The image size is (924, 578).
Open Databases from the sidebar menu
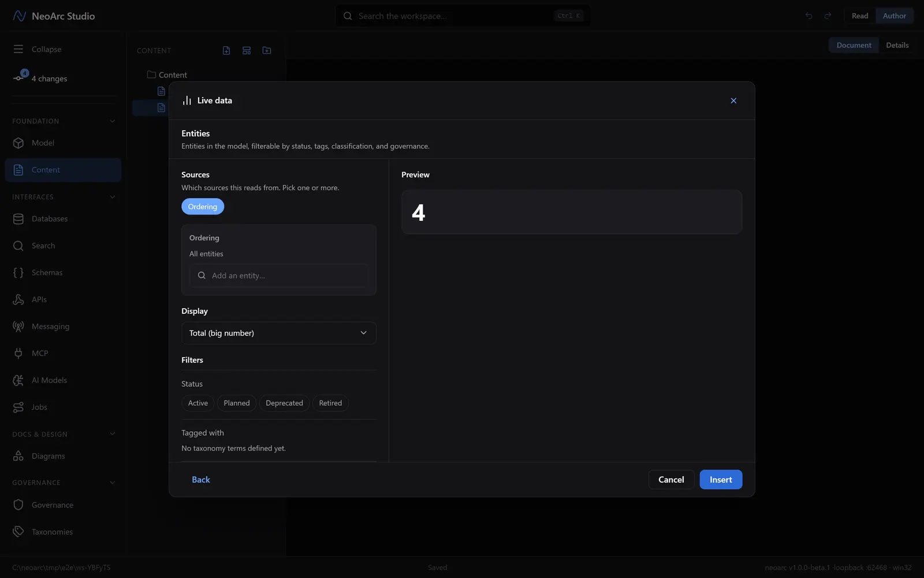63,218
